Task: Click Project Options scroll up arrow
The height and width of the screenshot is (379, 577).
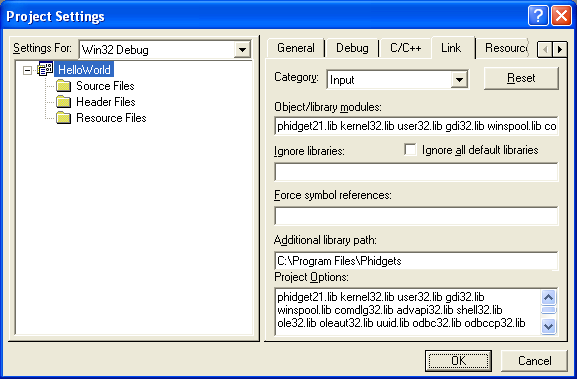Action: pos(549,297)
